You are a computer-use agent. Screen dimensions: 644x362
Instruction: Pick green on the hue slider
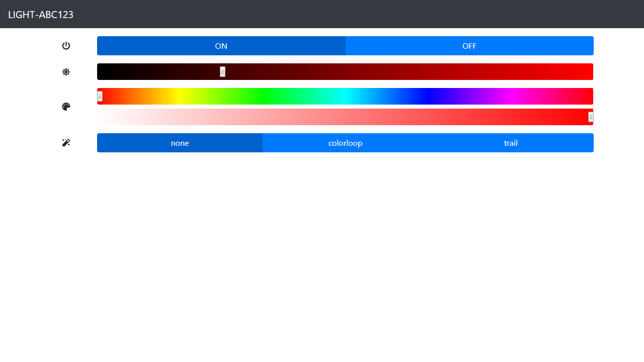[263, 97]
